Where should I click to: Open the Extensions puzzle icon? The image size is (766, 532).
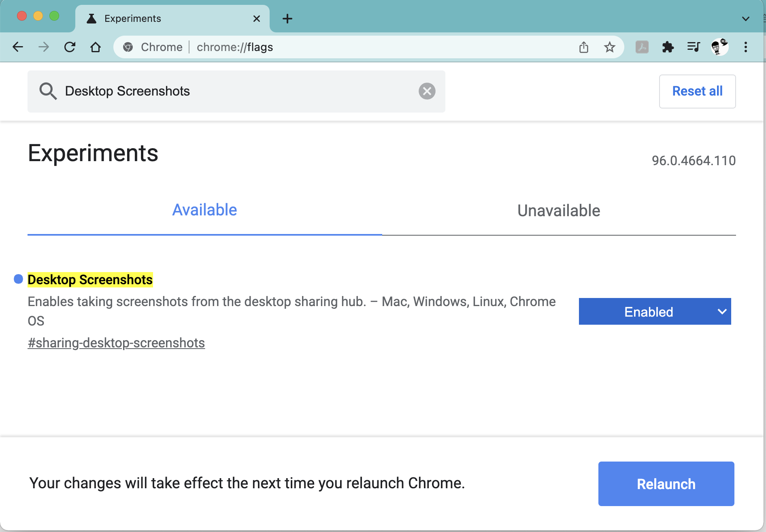668,47
